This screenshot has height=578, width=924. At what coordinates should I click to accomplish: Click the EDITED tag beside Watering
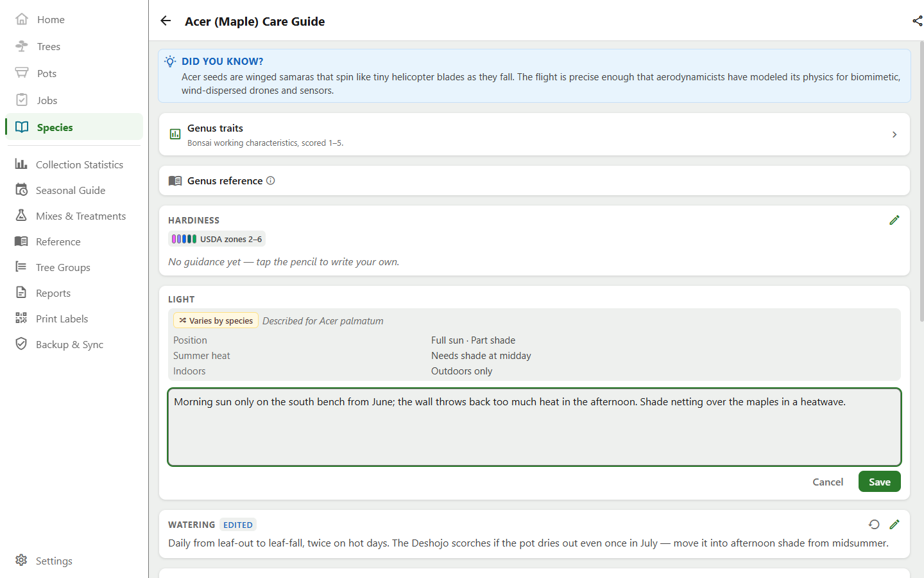point(238,525)
